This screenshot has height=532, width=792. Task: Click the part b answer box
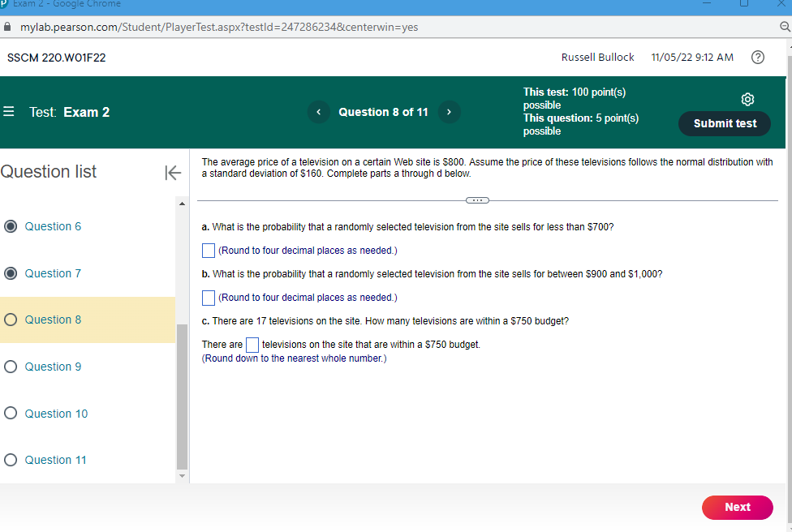click(208, 298)
